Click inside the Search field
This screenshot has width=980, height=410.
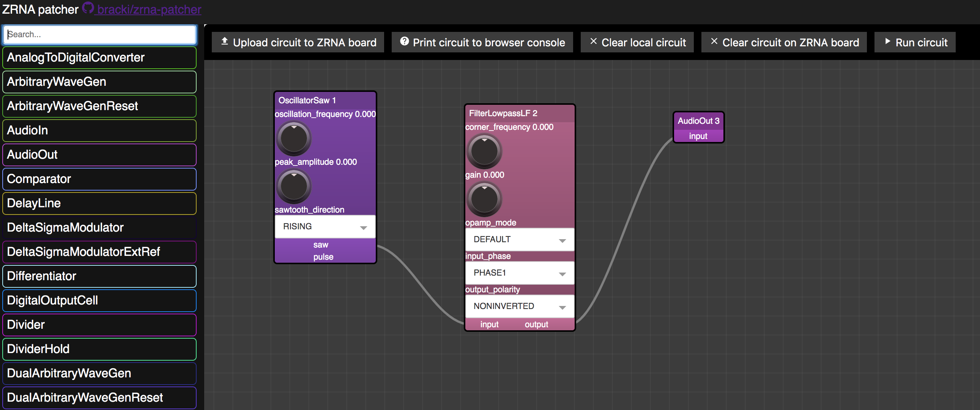(99, 35)
